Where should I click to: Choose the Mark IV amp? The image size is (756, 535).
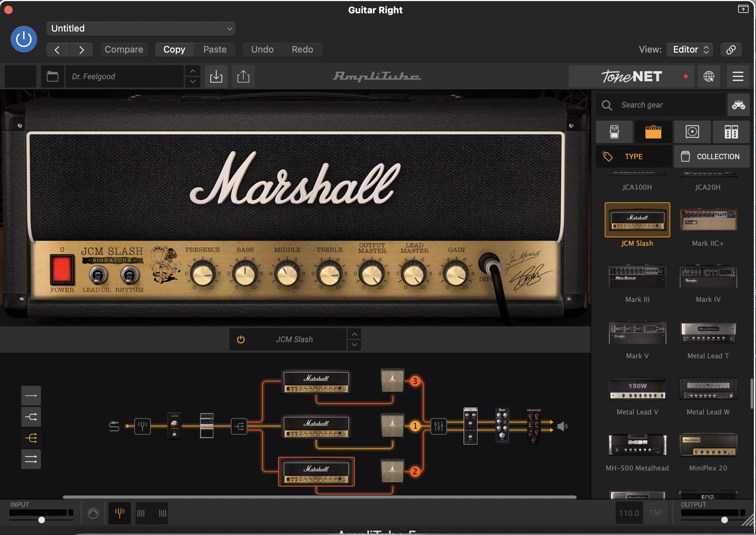pyautogui.click(x=708, y=276)
